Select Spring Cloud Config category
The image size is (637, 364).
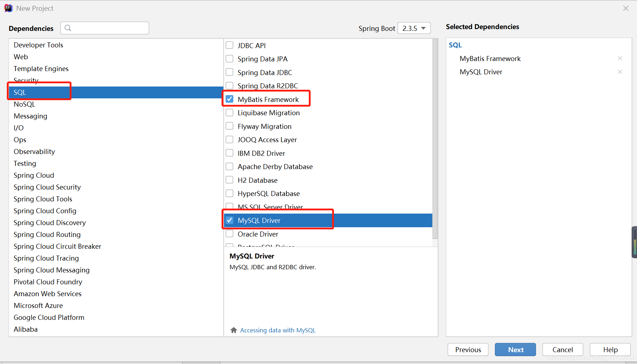coord(116,211)
